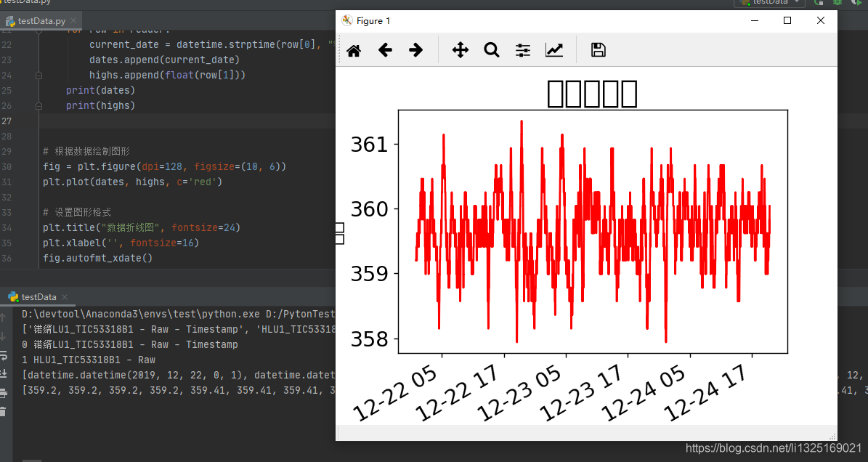868x462 pixels.
Task: Close the testData.py editor tab
Action: tap(73, 20)
